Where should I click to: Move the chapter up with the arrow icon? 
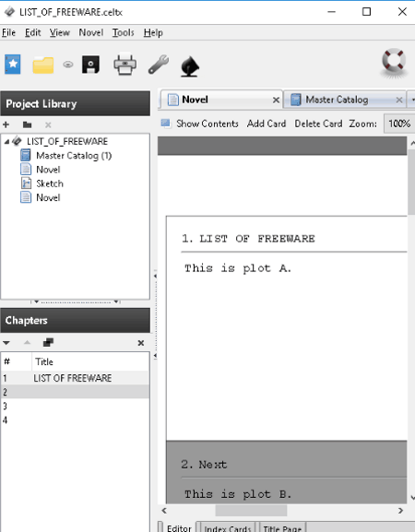[x=27, y=343]
